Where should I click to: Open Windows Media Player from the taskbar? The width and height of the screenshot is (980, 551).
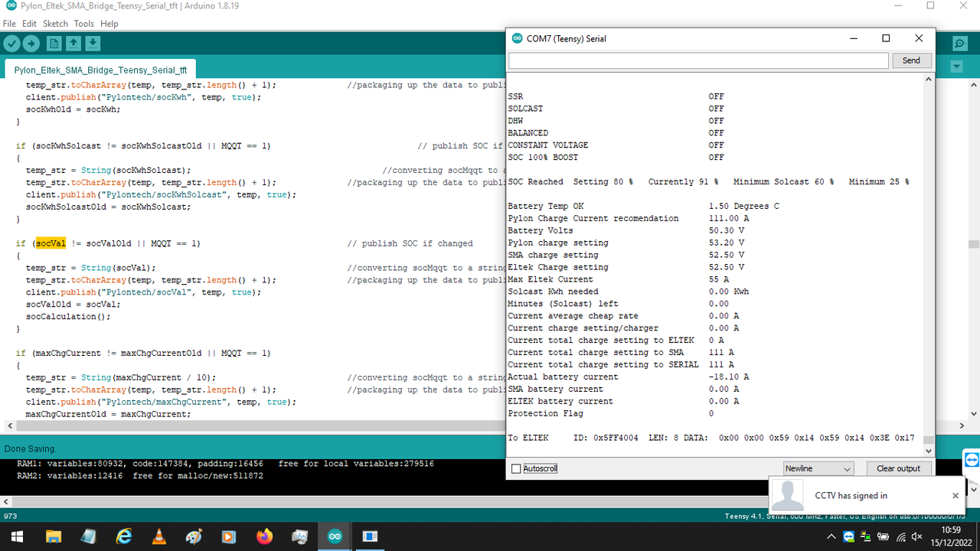pos(229,536)
